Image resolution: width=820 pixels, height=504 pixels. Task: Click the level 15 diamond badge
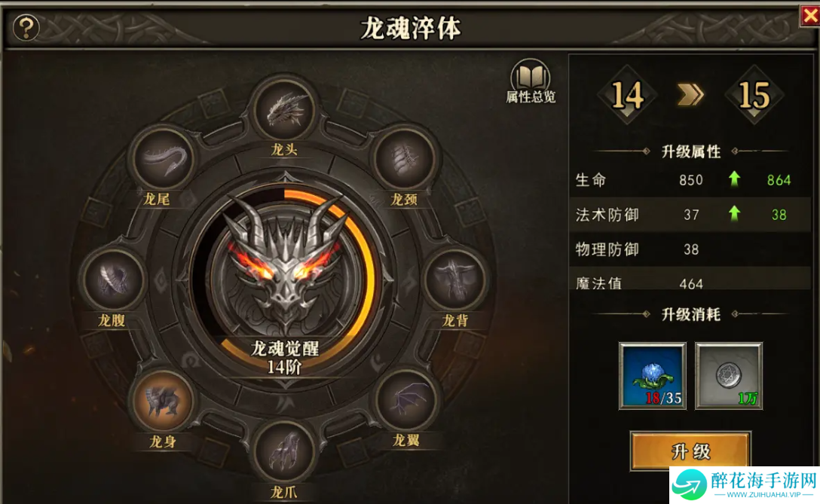point(754,95)
